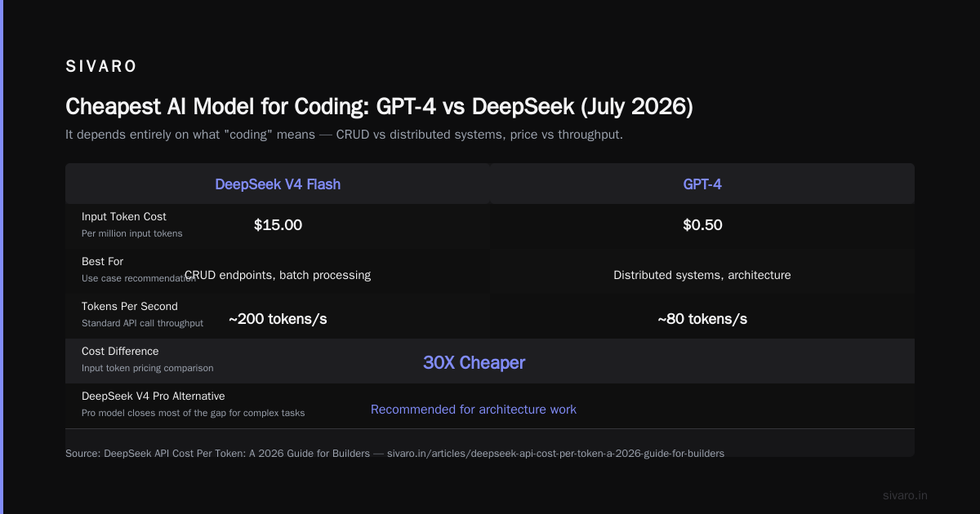Click the headline 'Cheapest AI Model for Coding'
980x514 pixels.
pos(379,107)
